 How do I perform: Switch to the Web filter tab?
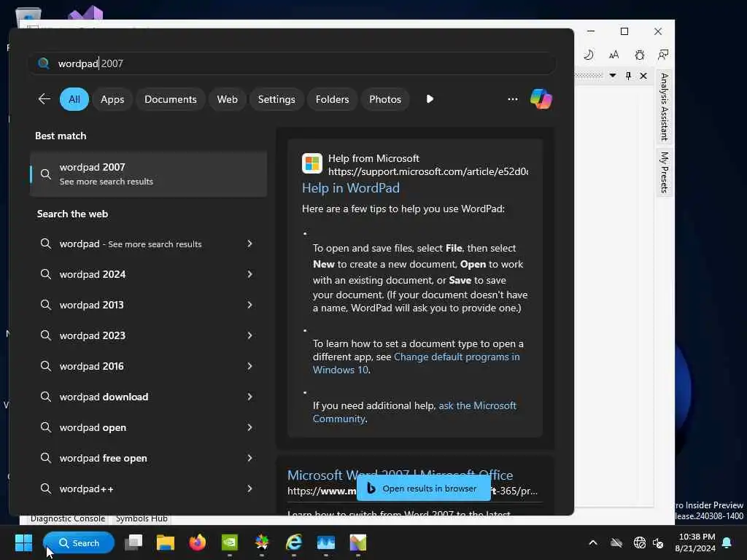tap(228, 99)
